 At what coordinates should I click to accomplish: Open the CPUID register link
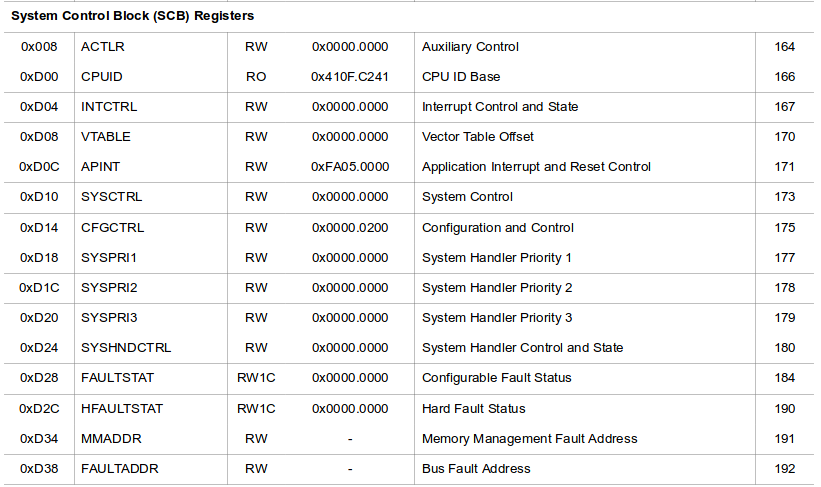101,77
